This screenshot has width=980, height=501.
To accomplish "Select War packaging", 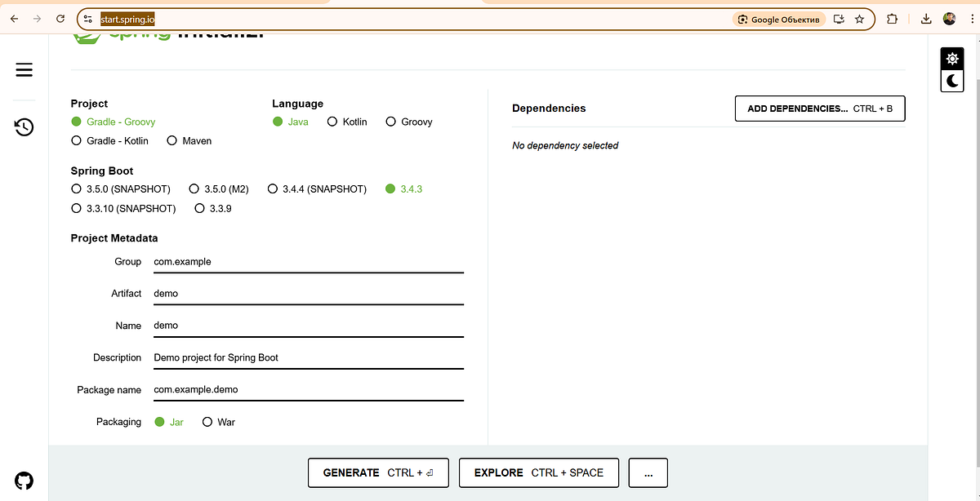I will 206,422.
